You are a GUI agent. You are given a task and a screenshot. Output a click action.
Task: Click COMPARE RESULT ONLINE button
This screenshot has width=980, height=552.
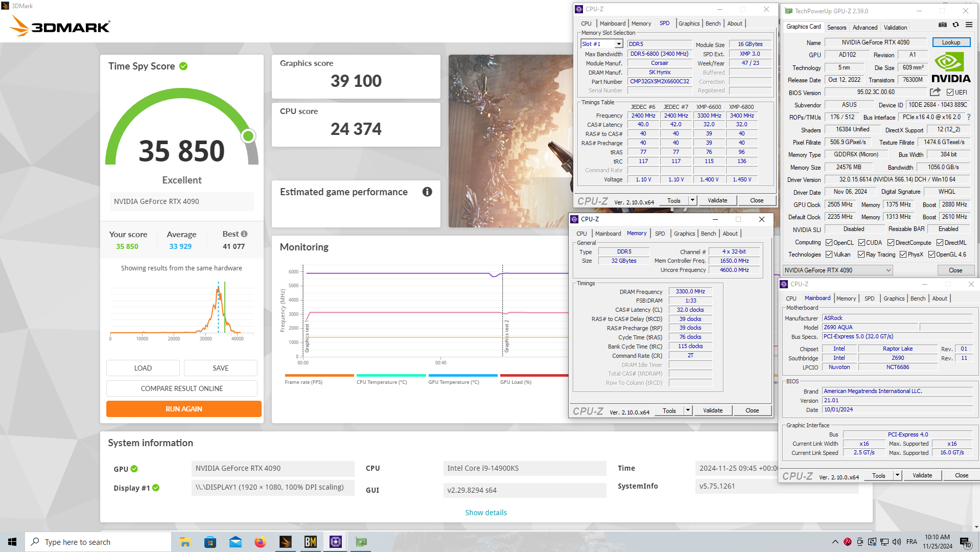[182, 388]
